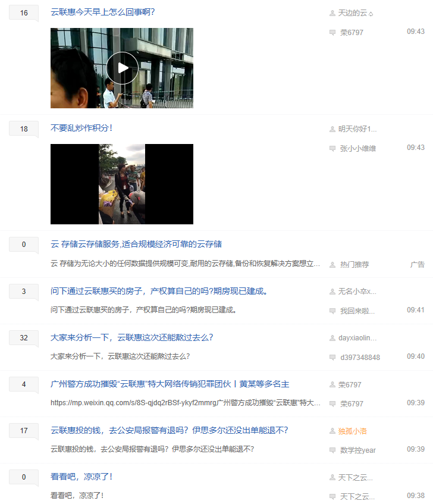Click author icon beside 天边的云

(x=332, y=13)
